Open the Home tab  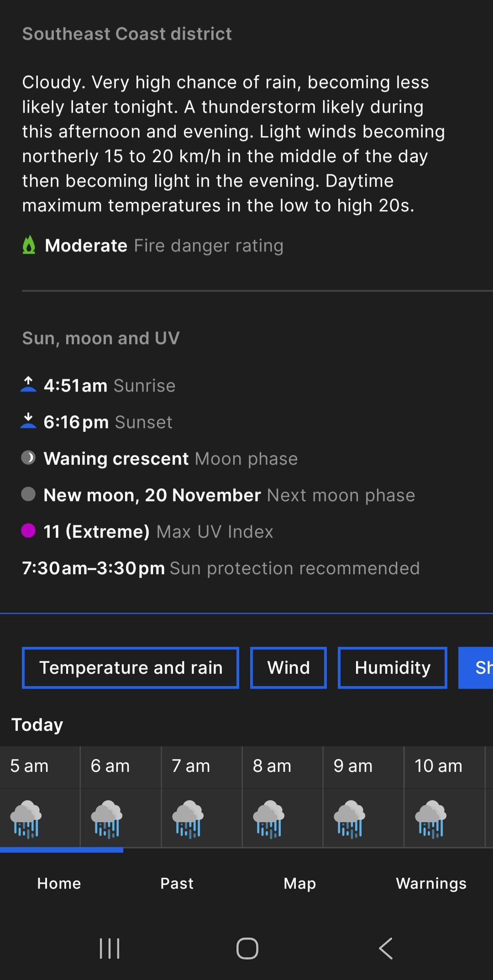click(59, 883)
